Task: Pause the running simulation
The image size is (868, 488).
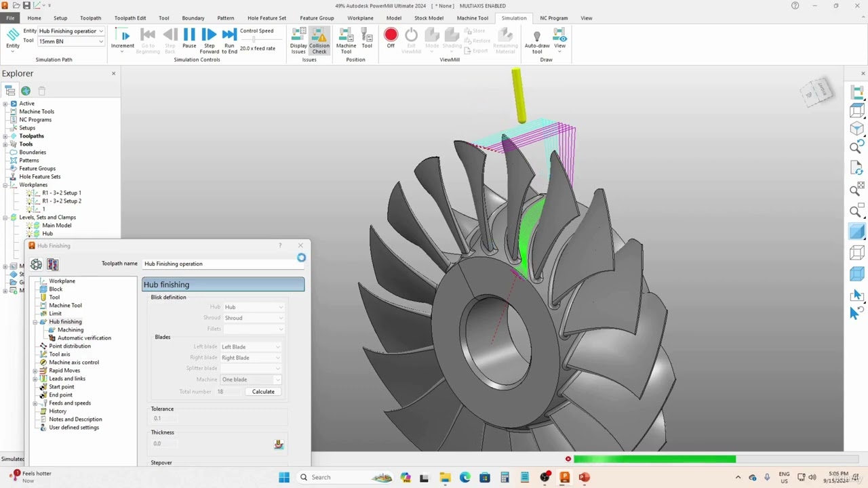Action: (x=189, y=35)
